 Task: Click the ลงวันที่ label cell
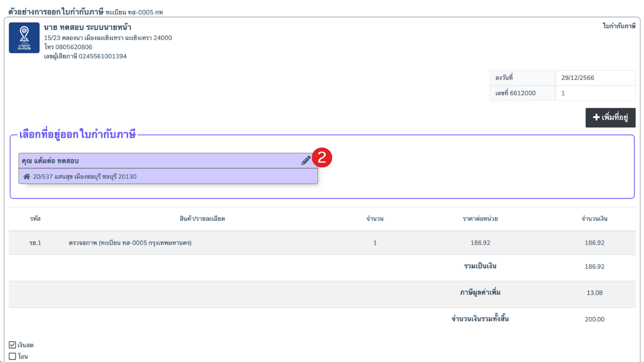[x=522, y=78]
